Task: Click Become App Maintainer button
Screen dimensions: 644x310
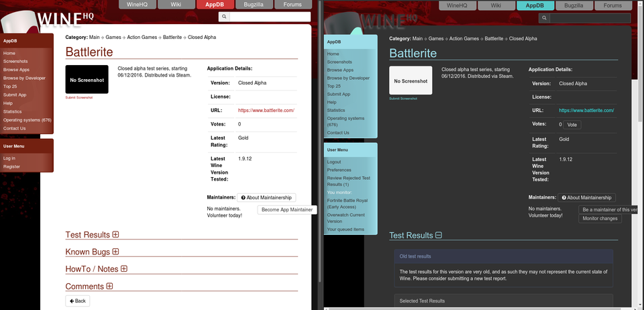Action: 287,209
